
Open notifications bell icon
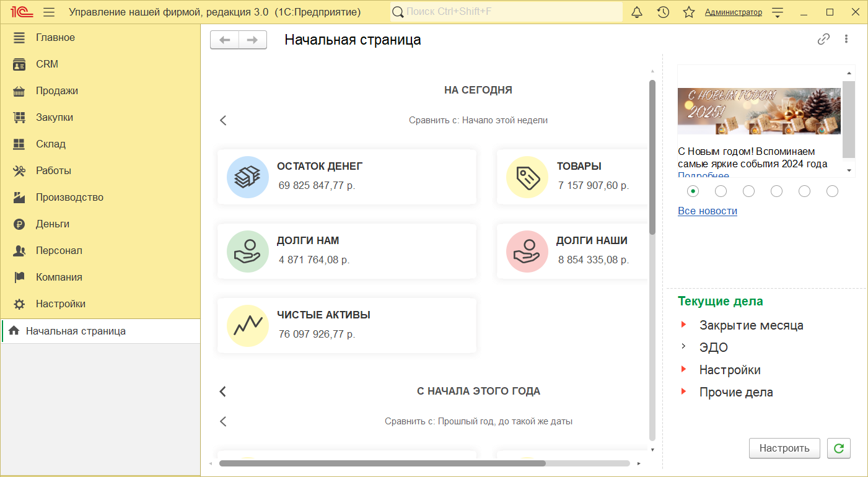point(636,12)
